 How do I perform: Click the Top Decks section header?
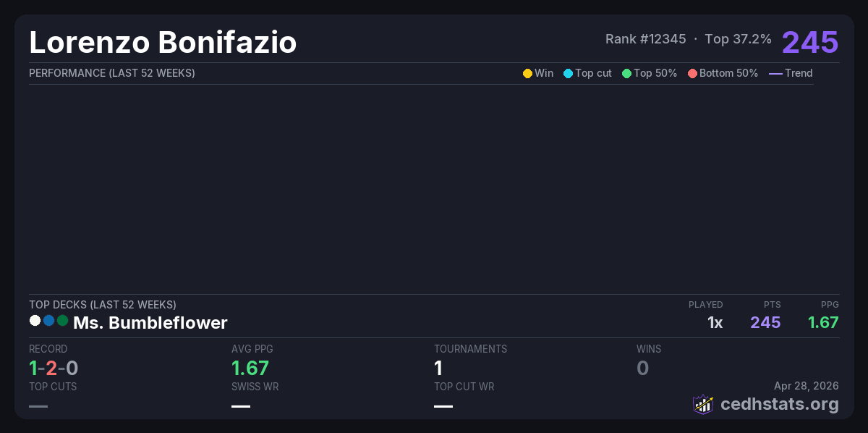tap(103, 305)
